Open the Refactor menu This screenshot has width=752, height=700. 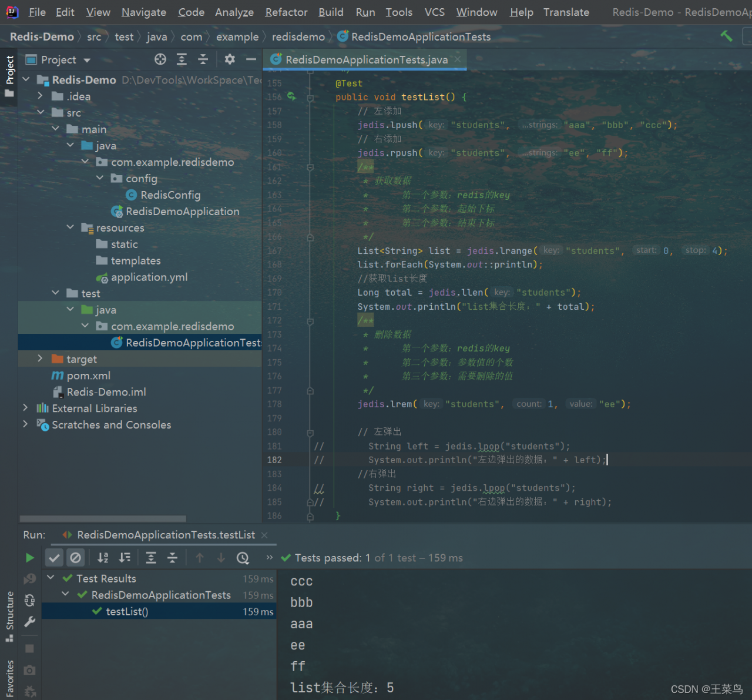click(x=286, y=12)
